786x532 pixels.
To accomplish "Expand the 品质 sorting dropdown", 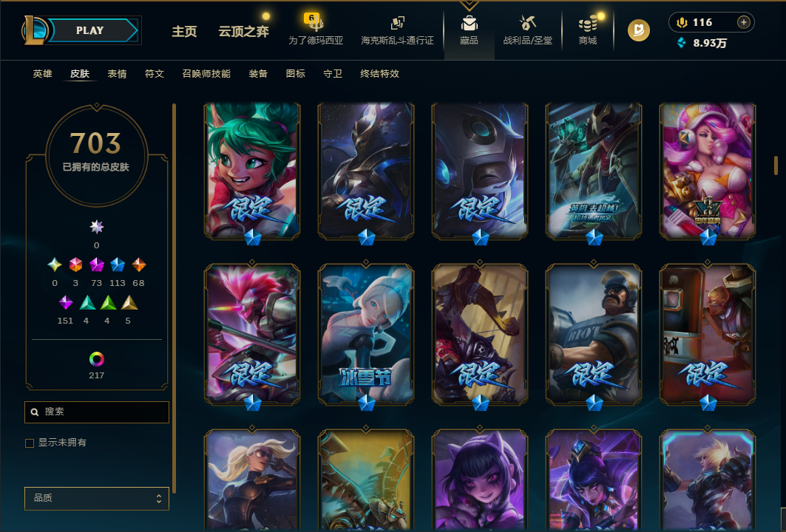I will point(97,498).
